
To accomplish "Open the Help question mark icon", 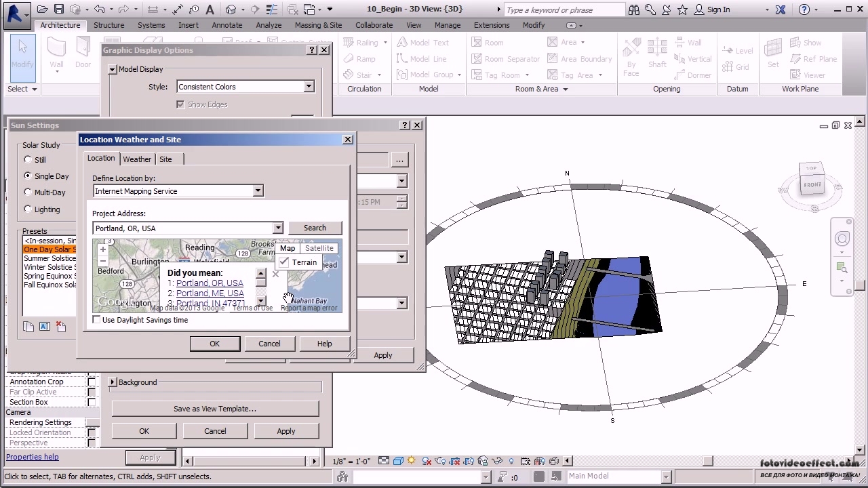I will point(804,9).
